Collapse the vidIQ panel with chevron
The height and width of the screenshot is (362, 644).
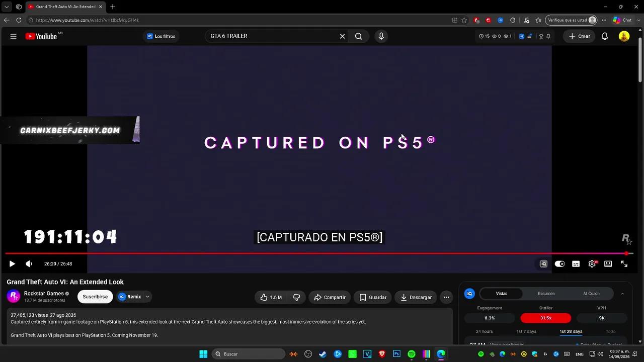pyautogui.click(x=622, y=294)
